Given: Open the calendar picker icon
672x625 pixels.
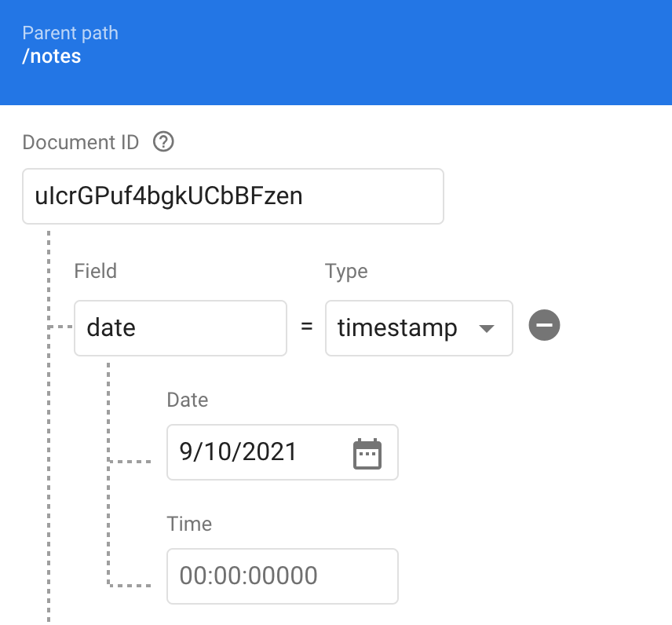Looking at the screenshot, I should (367, 454).
